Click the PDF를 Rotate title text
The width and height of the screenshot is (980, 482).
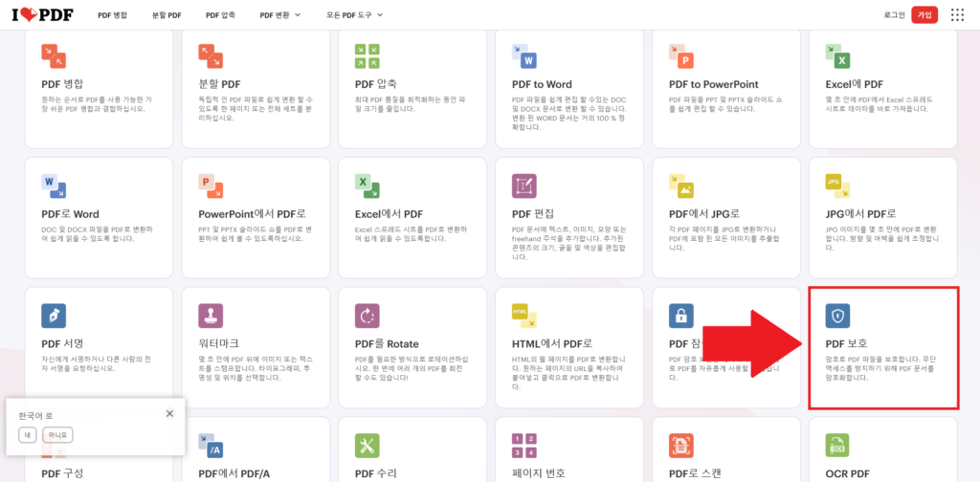point(387,344)
